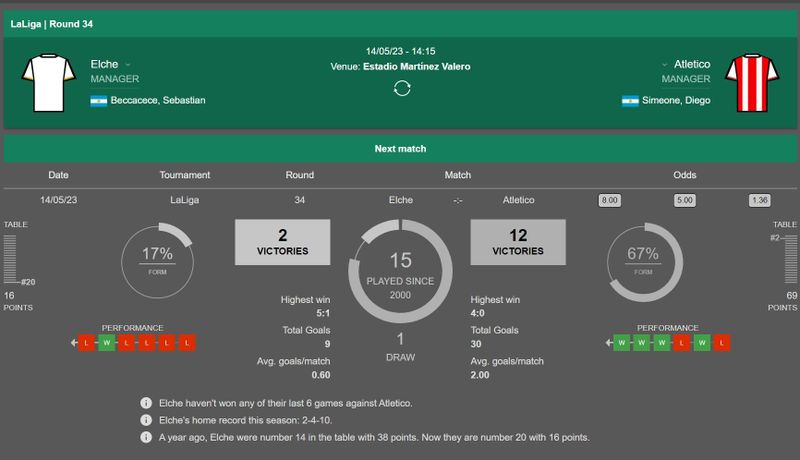The width and height of the screenshot is (800, 460).
Task: Click the Date column header
Action: (x=58, y=175)
